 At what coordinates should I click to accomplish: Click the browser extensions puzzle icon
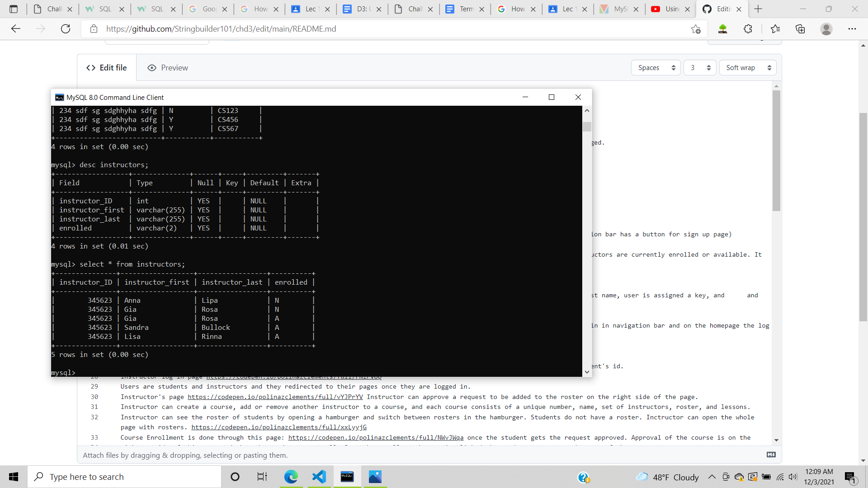(748, 29)
